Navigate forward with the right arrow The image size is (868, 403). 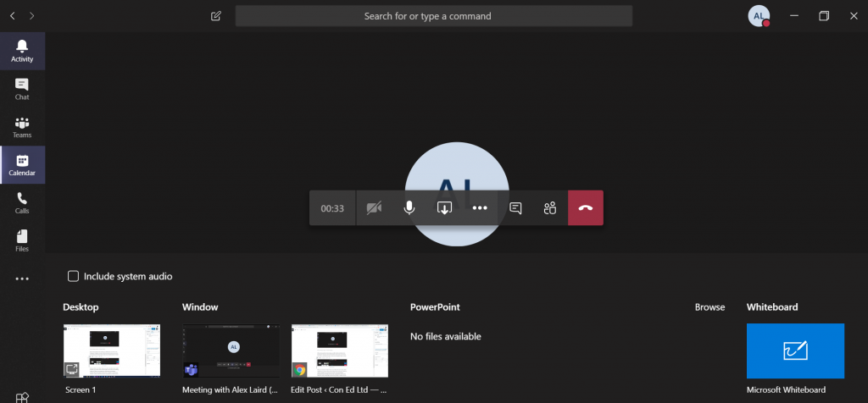(x=31, y=16)
